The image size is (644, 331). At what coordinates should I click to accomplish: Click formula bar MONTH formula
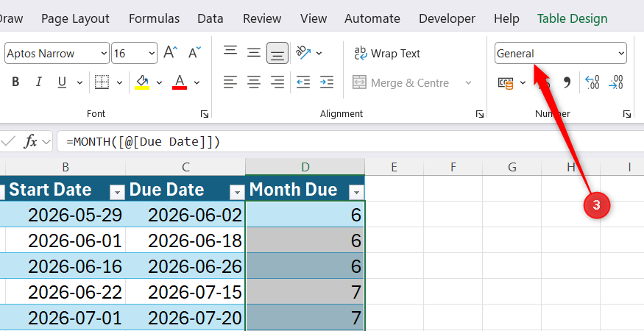pos(143,142)
